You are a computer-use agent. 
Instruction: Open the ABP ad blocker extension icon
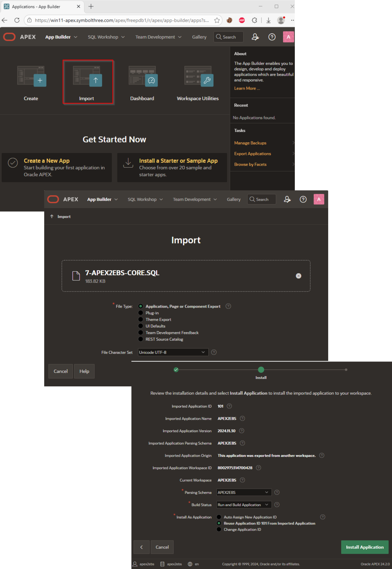coord(242,20)
